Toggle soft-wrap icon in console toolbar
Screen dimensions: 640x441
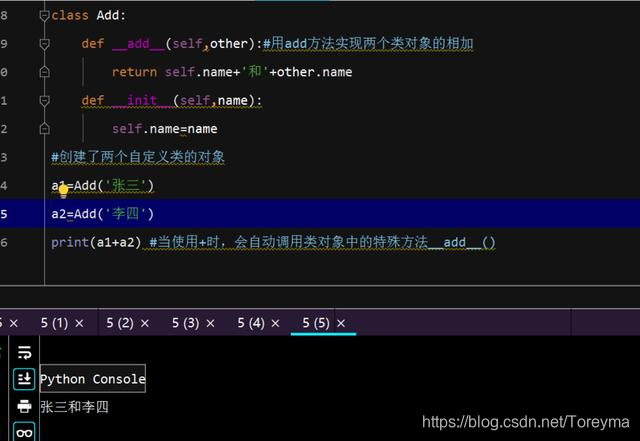(x=24, y=352)
